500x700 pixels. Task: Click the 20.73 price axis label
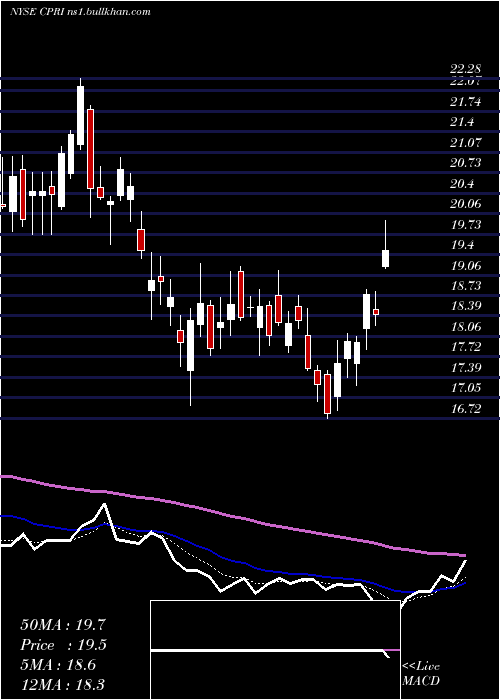pos(466,163)
